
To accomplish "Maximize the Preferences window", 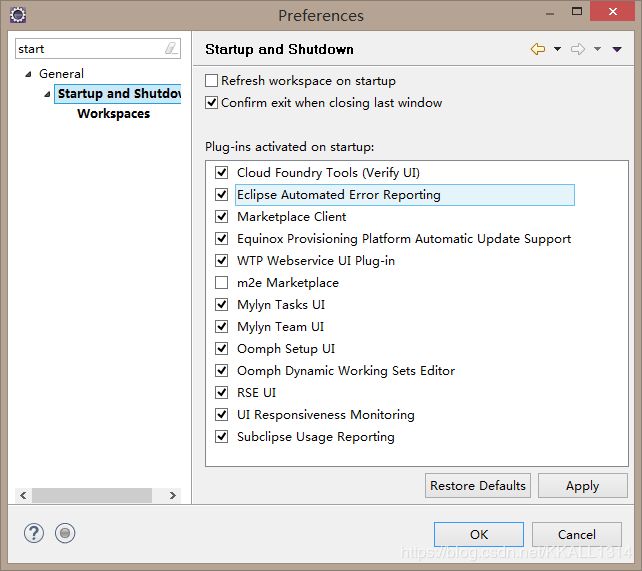I will tap(577, 11).
